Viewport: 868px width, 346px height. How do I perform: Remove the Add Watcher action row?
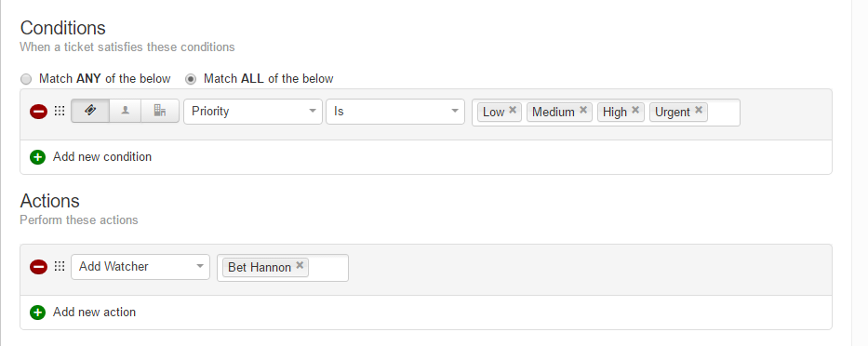38,267
